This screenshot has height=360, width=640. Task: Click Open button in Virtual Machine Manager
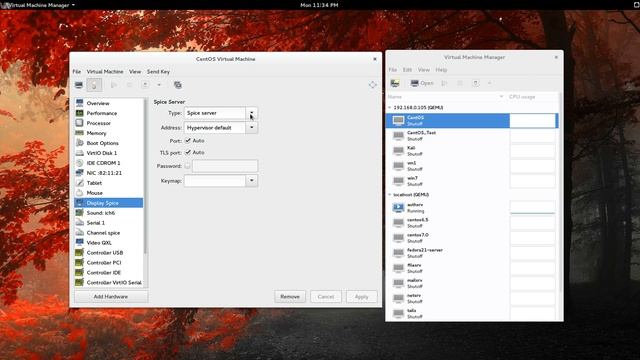click(x=422, y=83)
